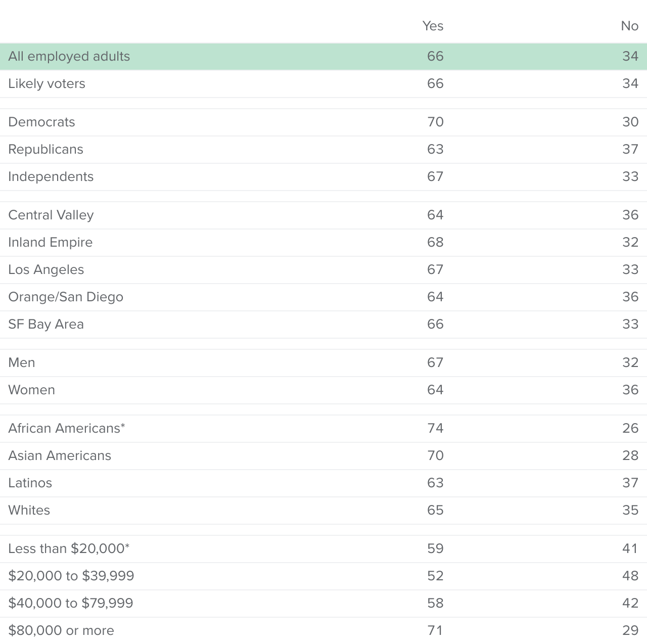Select the Latinos row label
Image resolution: width=647 pixels, height=644 pixels.
(x=30, y=483)
